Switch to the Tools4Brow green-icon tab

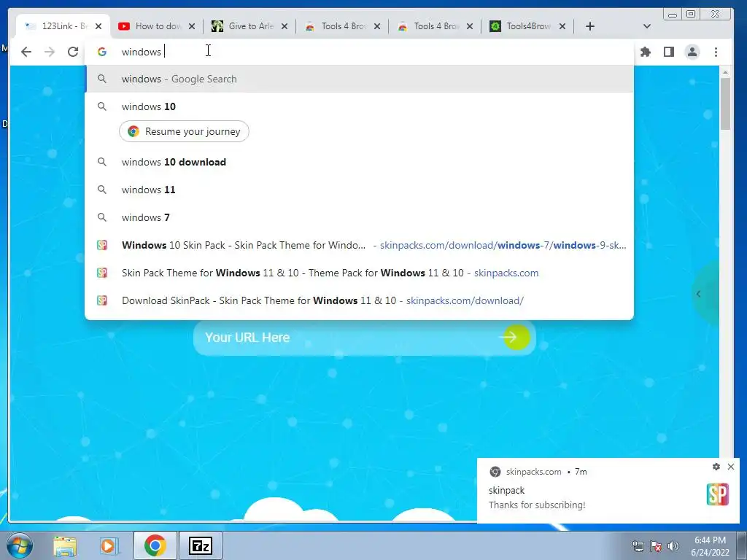tap(528, 26)
